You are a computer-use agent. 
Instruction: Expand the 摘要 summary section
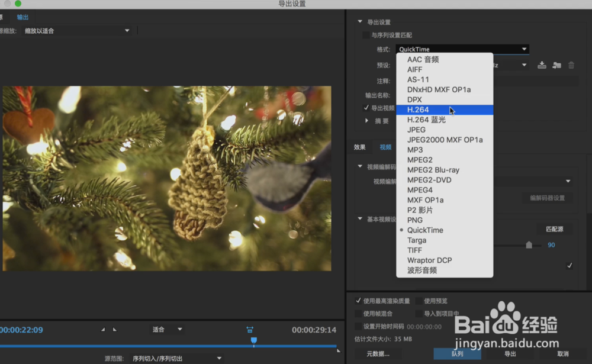pos(366,121)
